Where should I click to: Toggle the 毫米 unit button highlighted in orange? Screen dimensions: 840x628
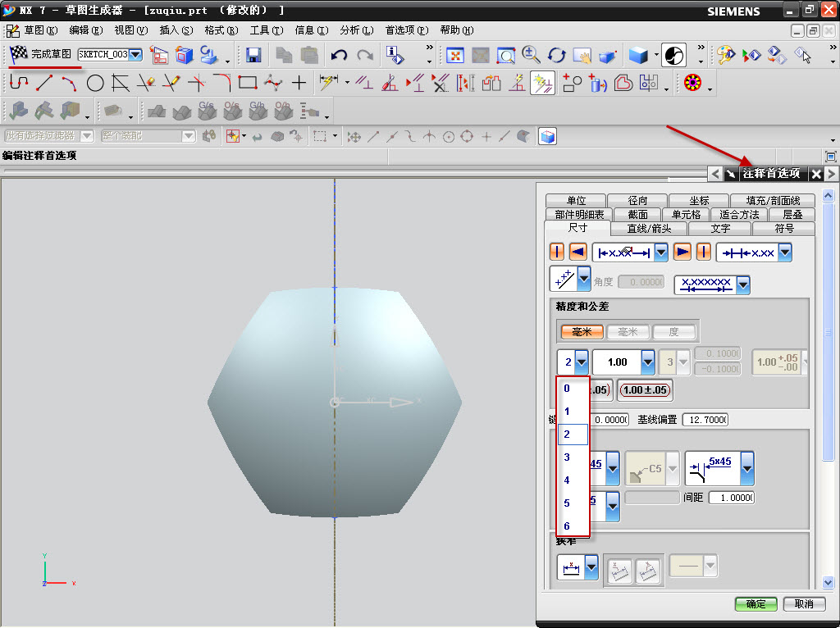(582, 332)
